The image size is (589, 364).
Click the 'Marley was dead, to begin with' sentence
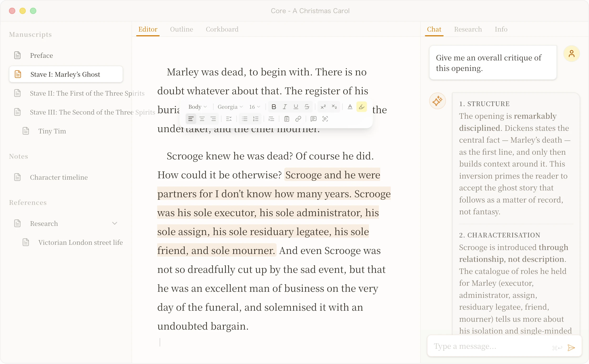coord(240,72)
